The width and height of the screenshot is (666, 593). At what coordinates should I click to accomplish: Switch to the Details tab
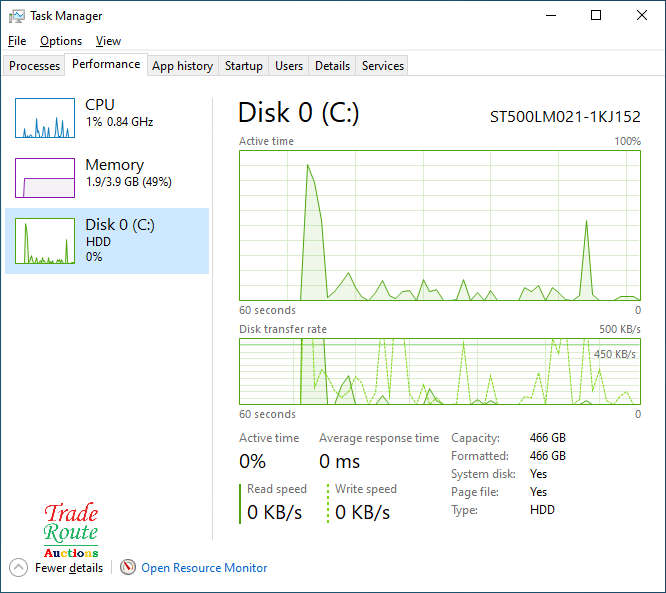[x=332, y=66]
